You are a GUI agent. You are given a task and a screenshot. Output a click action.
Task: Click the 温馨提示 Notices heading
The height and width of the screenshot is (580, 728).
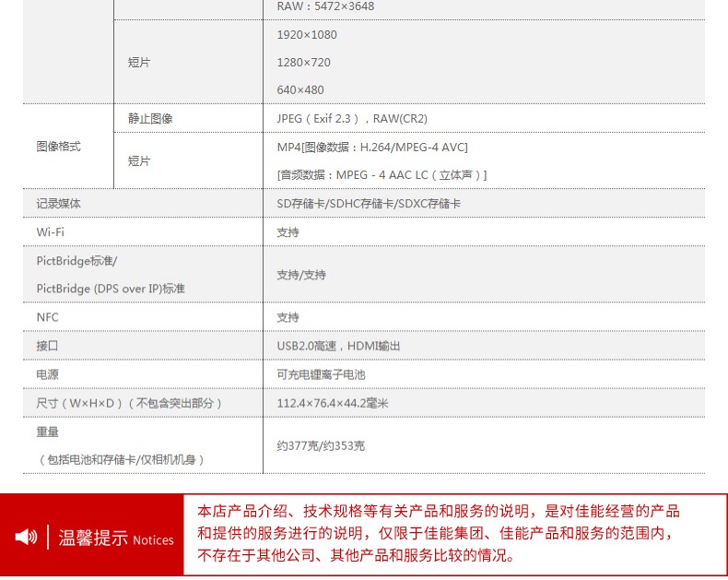[116, 539]
